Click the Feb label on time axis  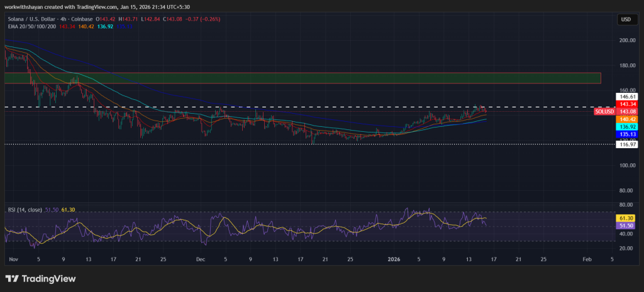pyautogui.click(x=587, y=259)
